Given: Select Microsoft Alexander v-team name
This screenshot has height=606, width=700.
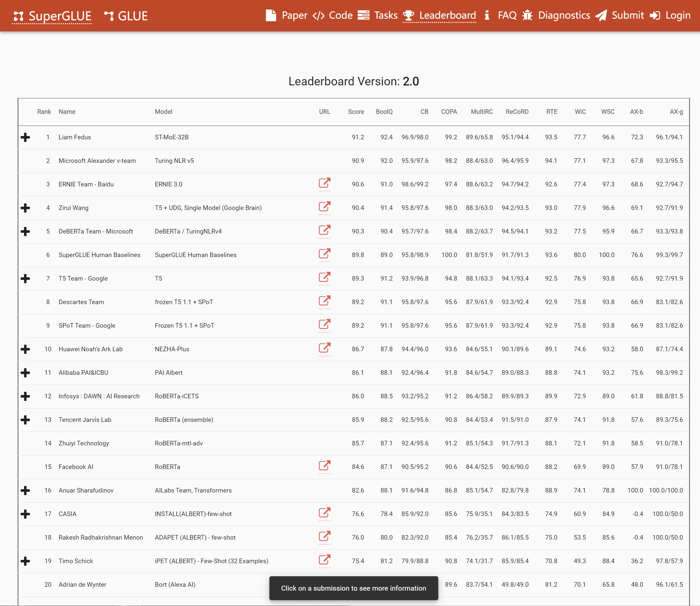Looking at the screenshot, I should coord(97,161).
